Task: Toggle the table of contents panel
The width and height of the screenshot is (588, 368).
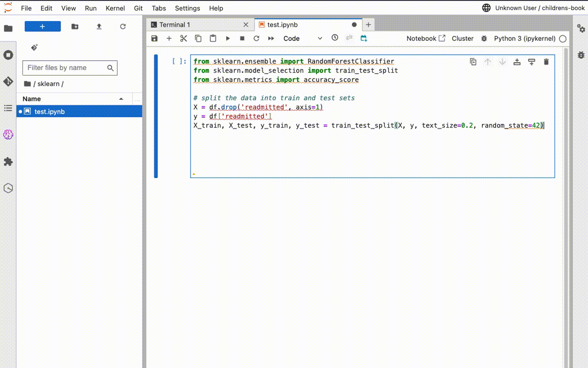Action: click(8, 108)
